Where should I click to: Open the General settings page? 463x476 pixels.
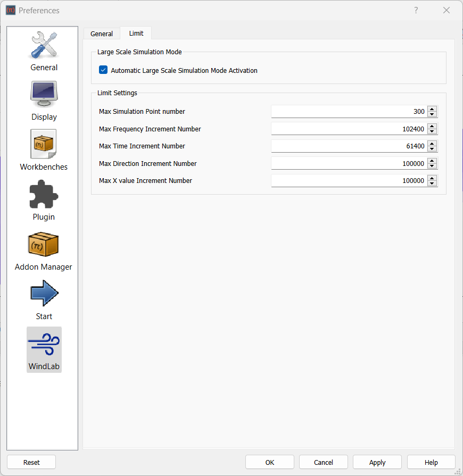[44, 51]
